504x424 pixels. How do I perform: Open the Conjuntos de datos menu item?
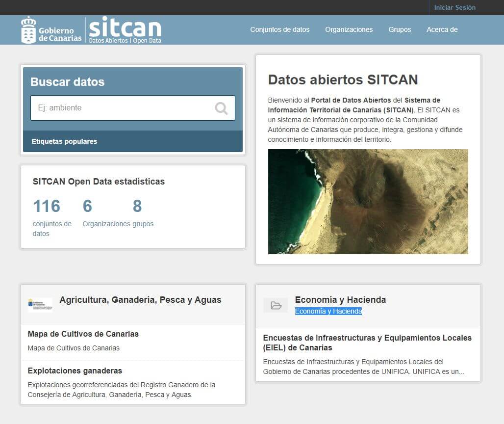[x=279, y=29]
